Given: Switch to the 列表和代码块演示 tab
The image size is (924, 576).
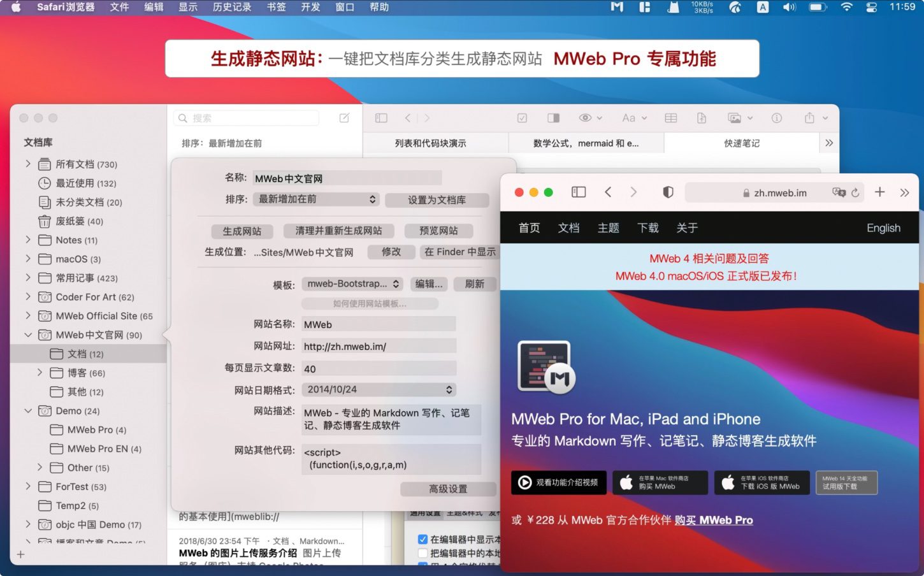Looking at the screenshot, I should point(430,143).
